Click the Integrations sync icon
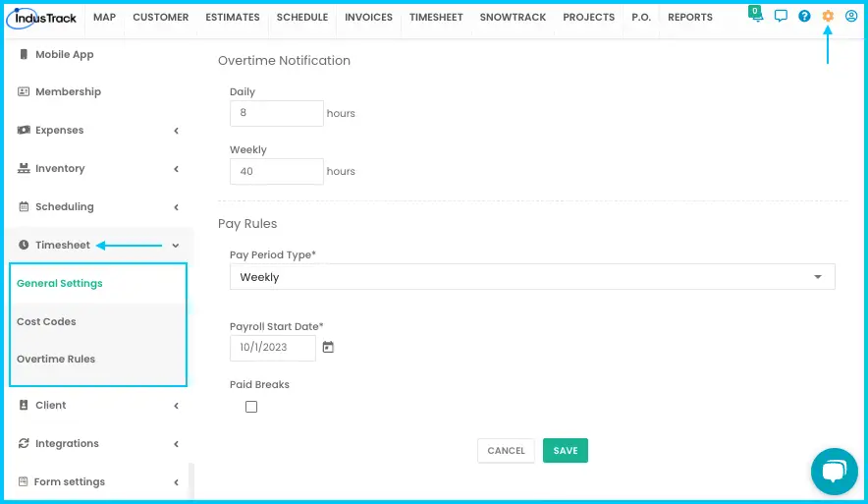 pyautogui.click(x=24, y=444)
